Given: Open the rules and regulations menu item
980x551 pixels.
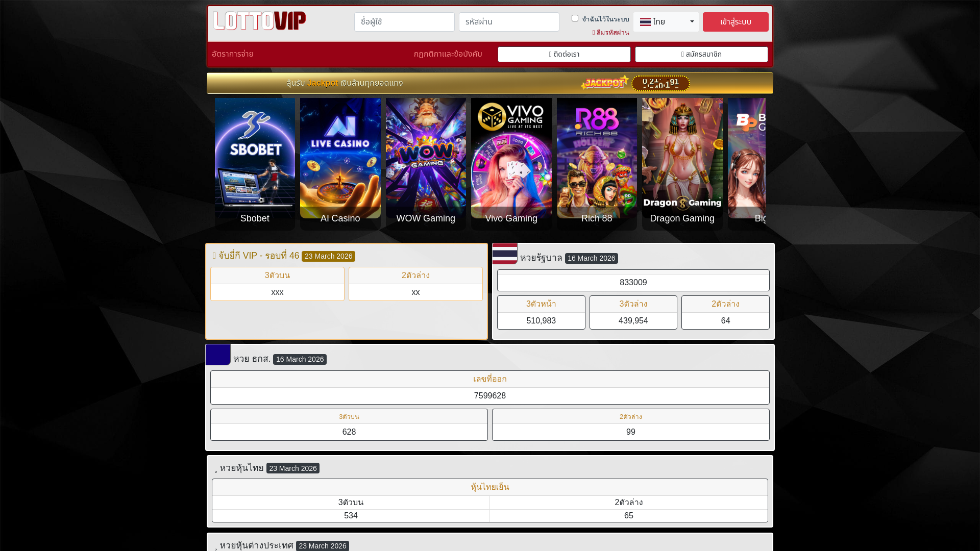Looking at the screenshot, I should coord(448,54).
